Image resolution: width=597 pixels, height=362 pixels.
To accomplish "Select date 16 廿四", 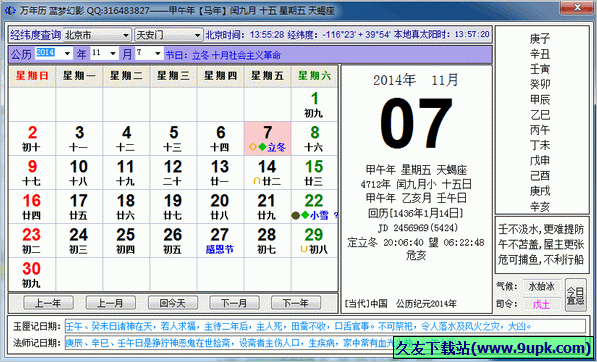I will coord(32,207).
